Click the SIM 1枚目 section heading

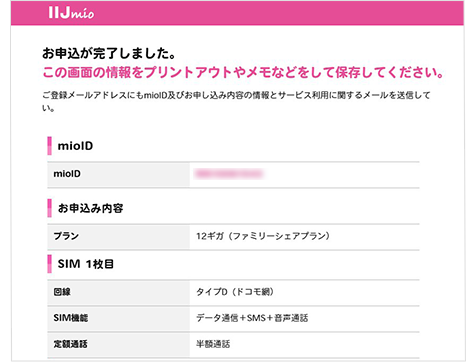click(x=86, y=264)
